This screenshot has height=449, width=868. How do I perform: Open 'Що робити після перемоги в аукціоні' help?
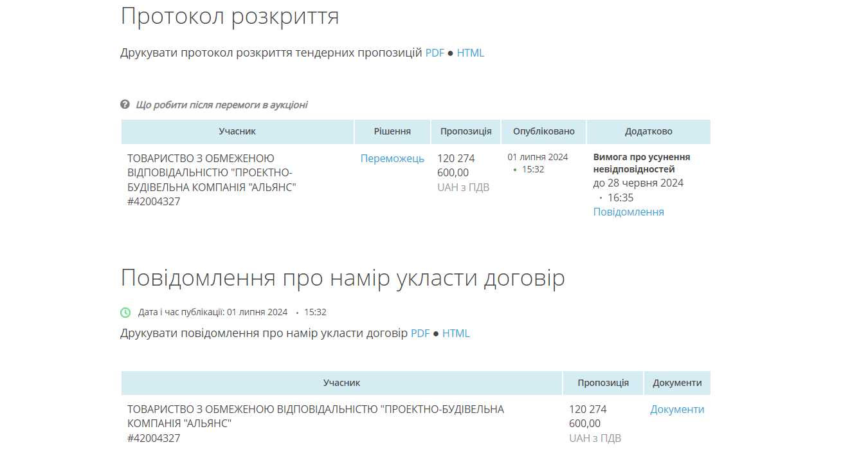[221, 105]
